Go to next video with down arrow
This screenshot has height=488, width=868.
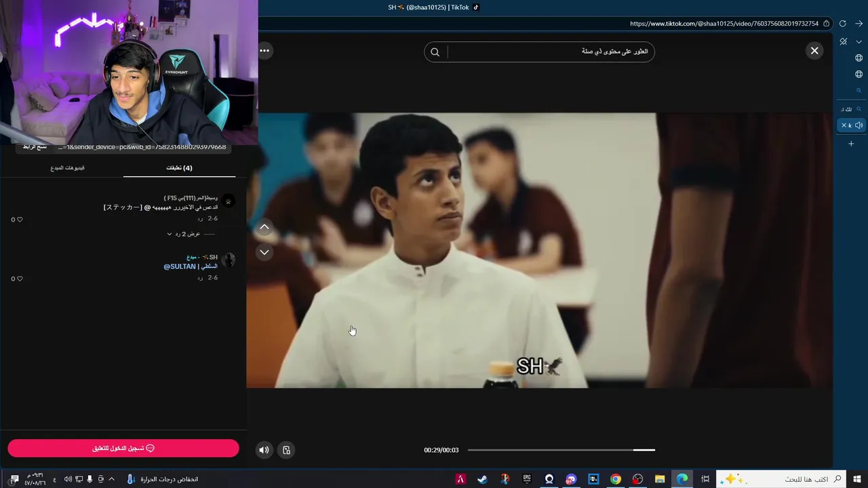pos(264,252)
